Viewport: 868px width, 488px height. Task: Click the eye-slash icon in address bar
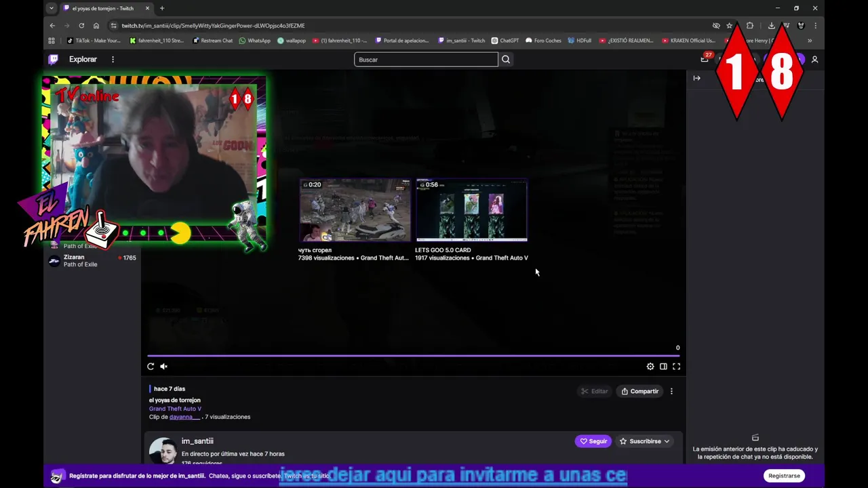pos(716,26)
